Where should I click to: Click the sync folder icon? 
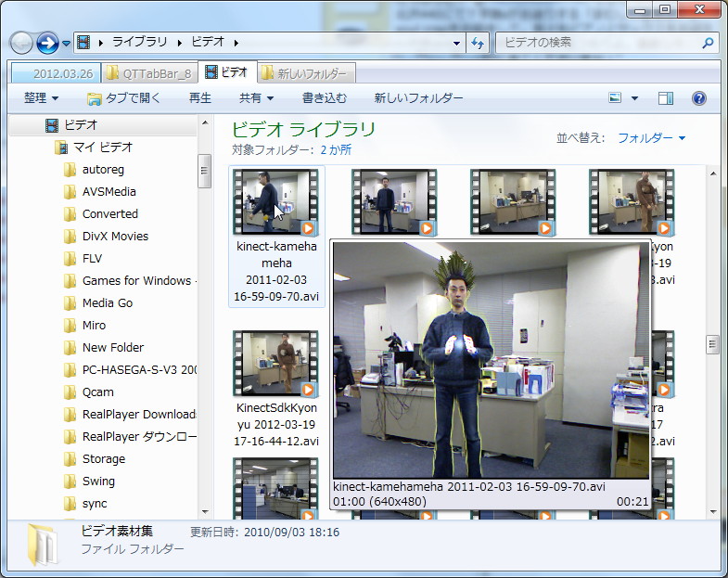click(70, 504)
